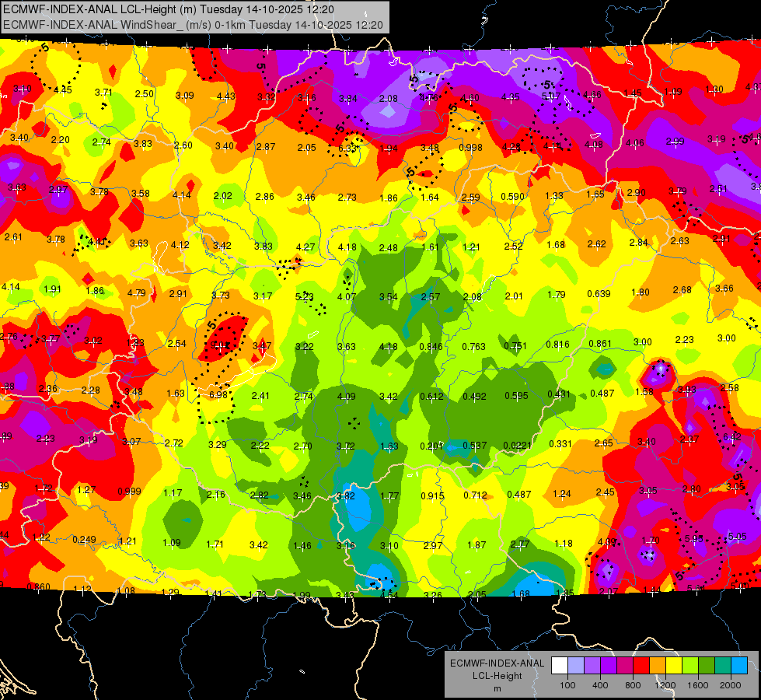Select the light blue legend swatch at far right
This screenshot has height=700, width=761.
[740, 666]
